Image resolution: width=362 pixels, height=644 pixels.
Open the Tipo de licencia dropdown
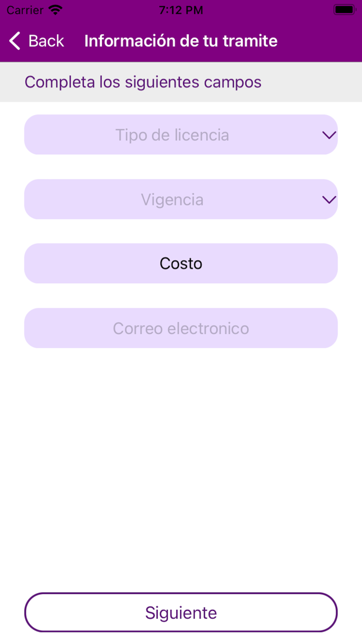click(181, 135)
